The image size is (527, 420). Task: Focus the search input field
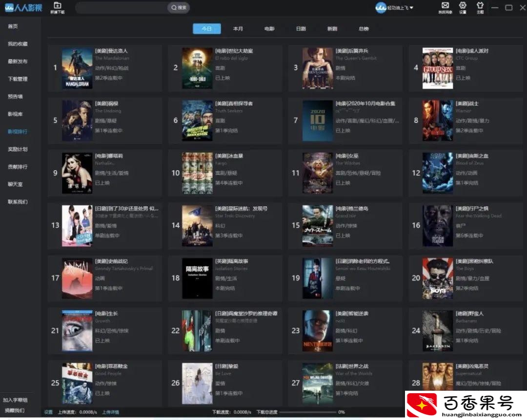point(122,7)
